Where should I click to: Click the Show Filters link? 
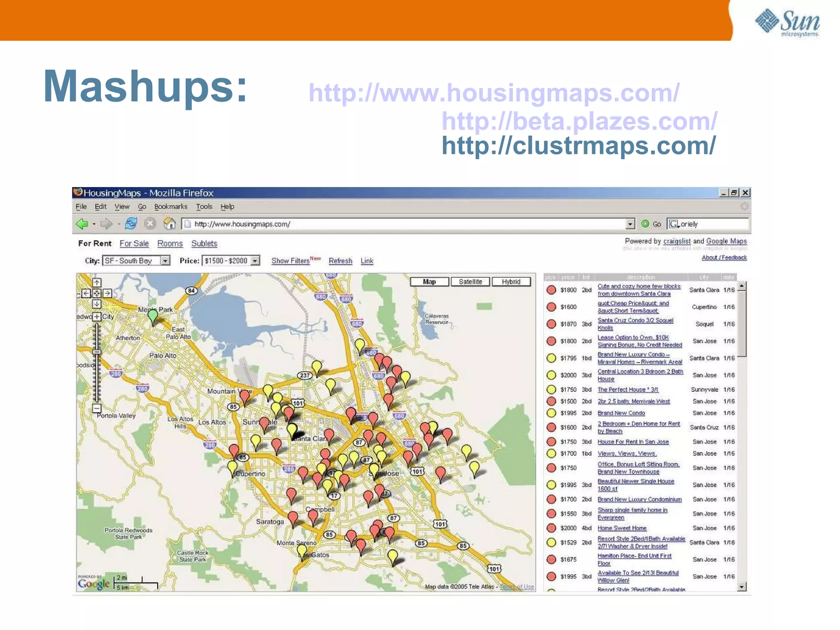coord(290,260)
